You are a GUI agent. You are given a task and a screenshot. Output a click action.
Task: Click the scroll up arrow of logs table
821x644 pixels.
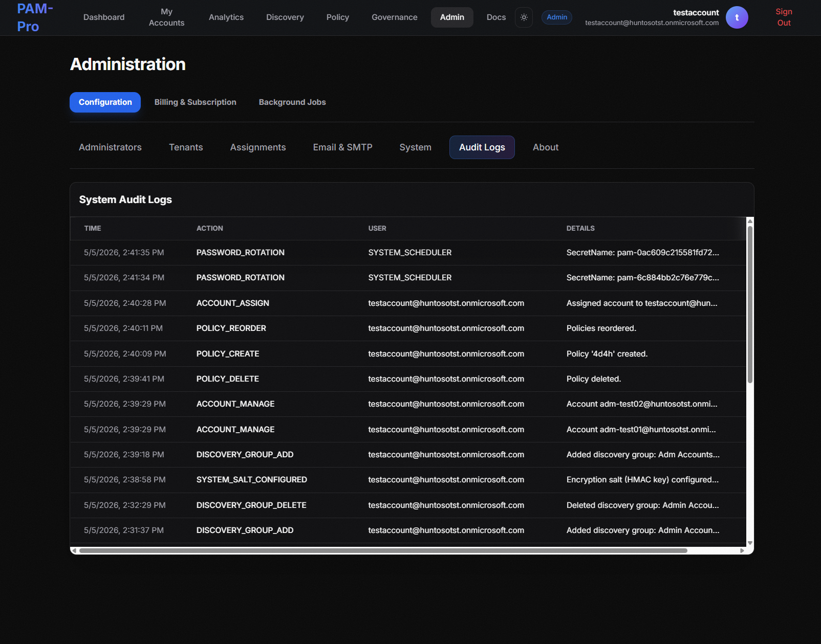750,221
